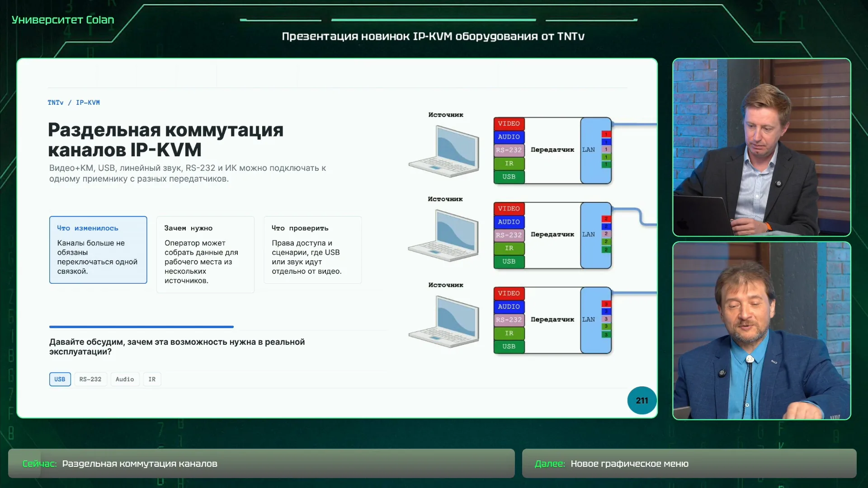
Task: Switch to the IR tab
Action: point(152,380)
